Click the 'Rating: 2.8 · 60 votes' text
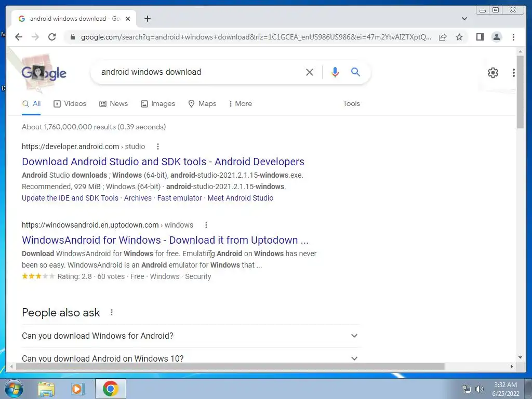 [91, 276]
